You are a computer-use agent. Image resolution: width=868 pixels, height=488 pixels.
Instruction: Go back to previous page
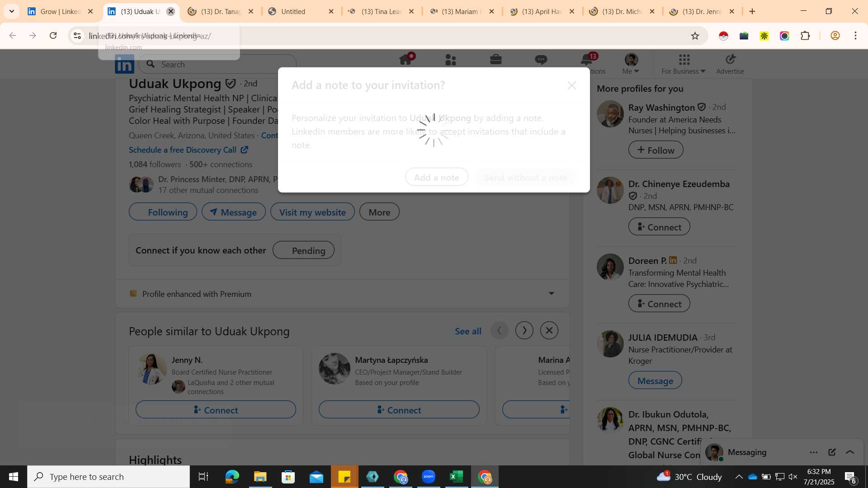(x=13, y=35)
